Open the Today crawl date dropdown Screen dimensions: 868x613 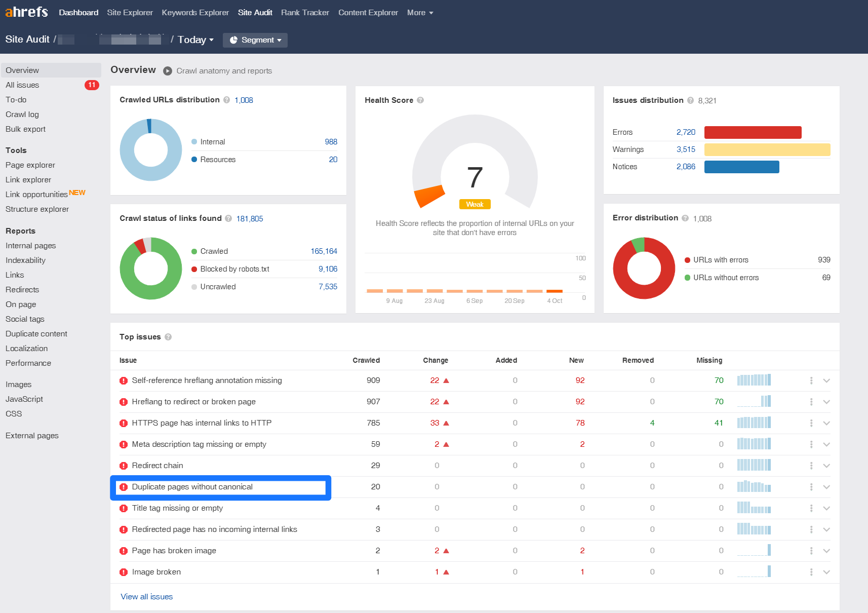coord(195,40)
